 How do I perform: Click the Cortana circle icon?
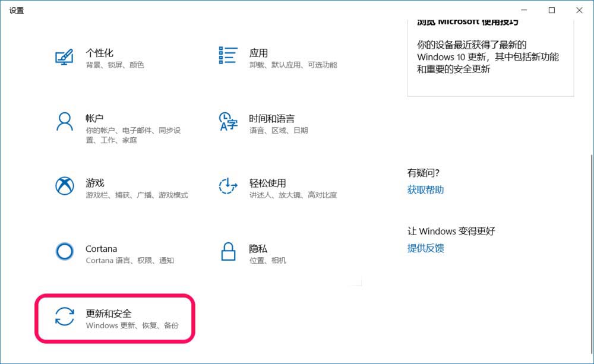coord(64,252)
